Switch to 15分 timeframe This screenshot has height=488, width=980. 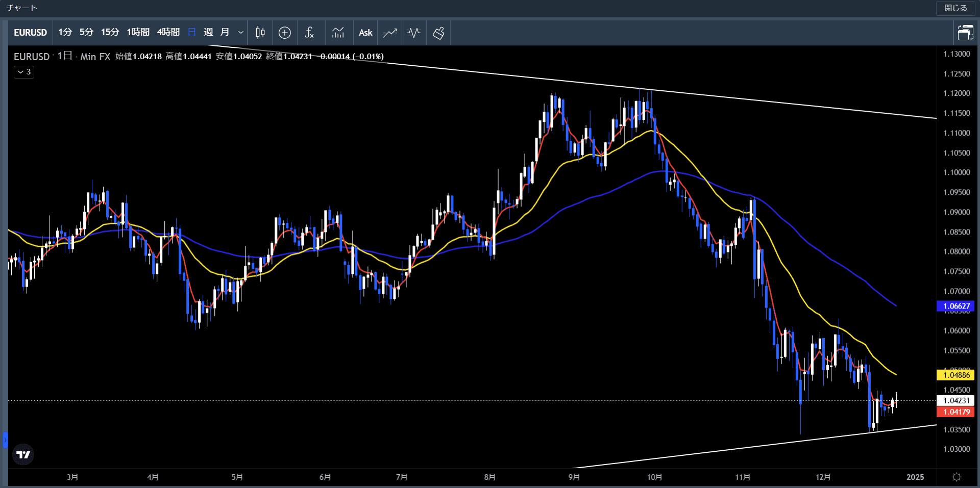tap(110, 33)
